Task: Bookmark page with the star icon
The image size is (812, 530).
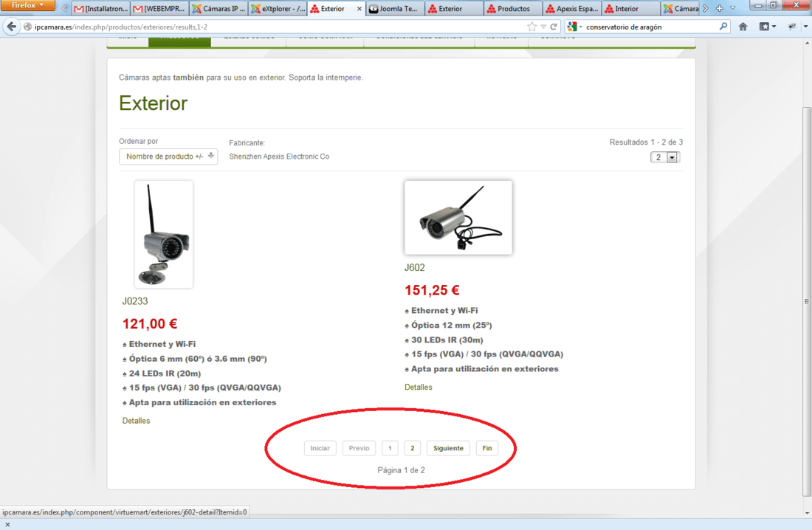Action: [531, 27]
